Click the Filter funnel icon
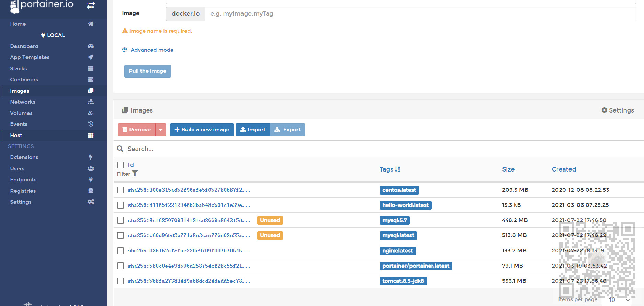This screenshot has width=644, height=306. coord(135,174)
